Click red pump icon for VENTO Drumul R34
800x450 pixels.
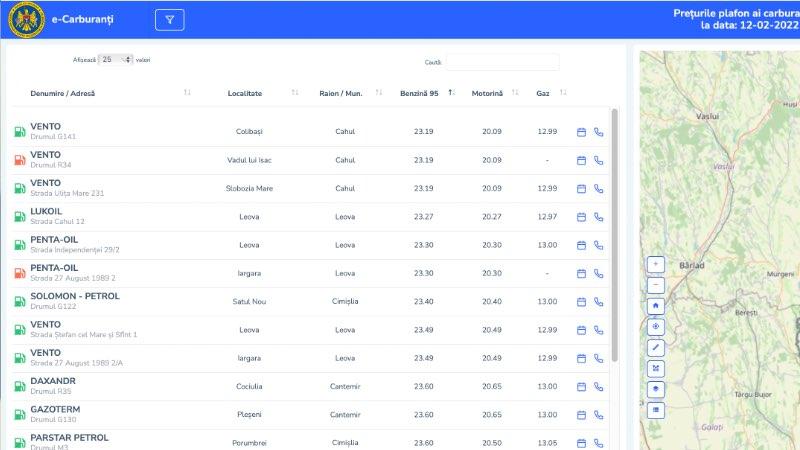click(19, 160)
